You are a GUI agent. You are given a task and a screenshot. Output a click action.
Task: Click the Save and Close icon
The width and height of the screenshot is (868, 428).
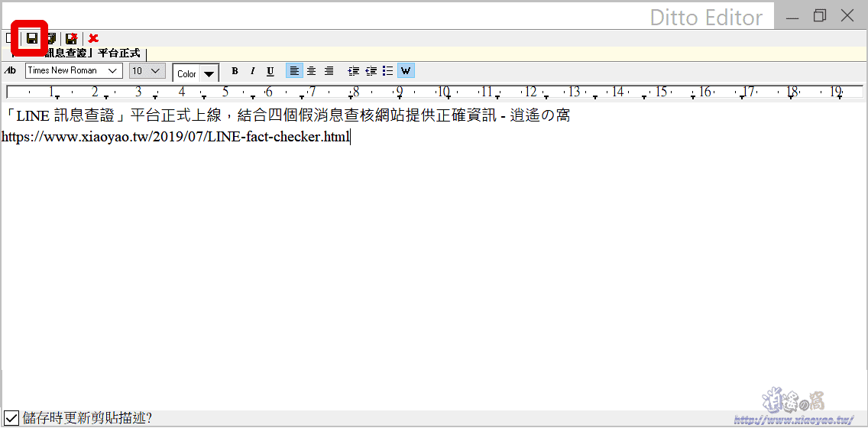[x=71, y=38]
